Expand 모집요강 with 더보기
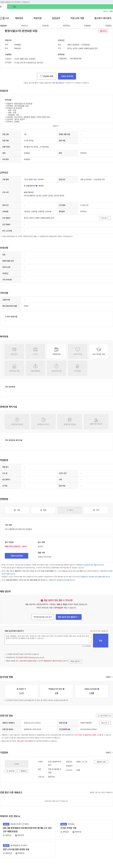Image resolution: width=113 pixels, height=868 pixels. 56,126
